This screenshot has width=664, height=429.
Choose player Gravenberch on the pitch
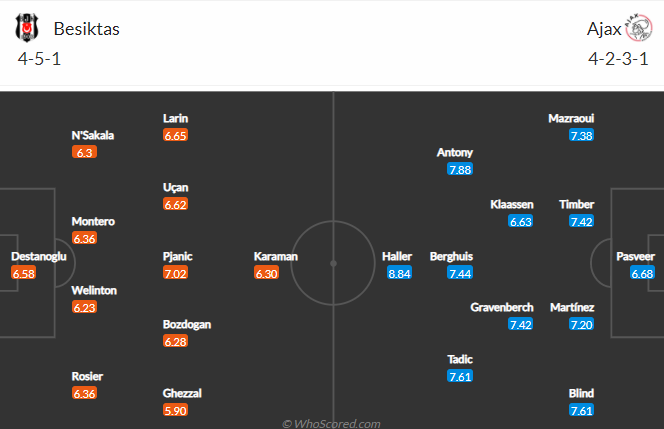pos(502,307)
